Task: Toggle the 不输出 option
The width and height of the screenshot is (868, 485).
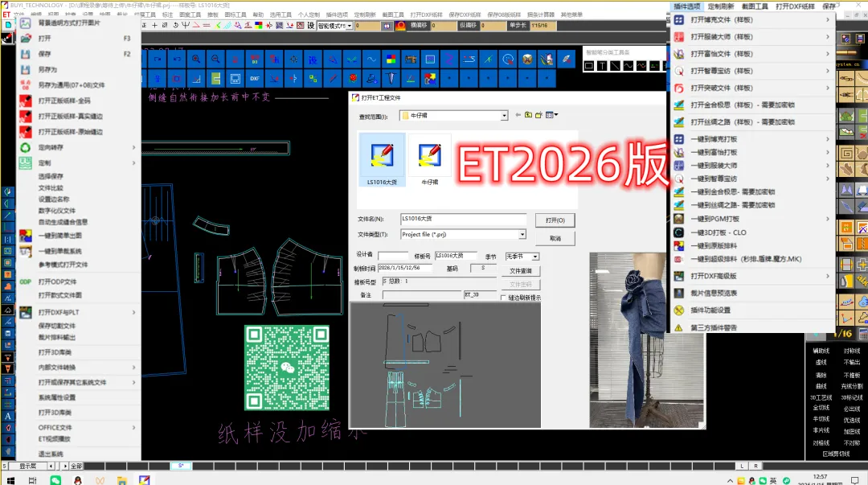Action: (851, 363)
